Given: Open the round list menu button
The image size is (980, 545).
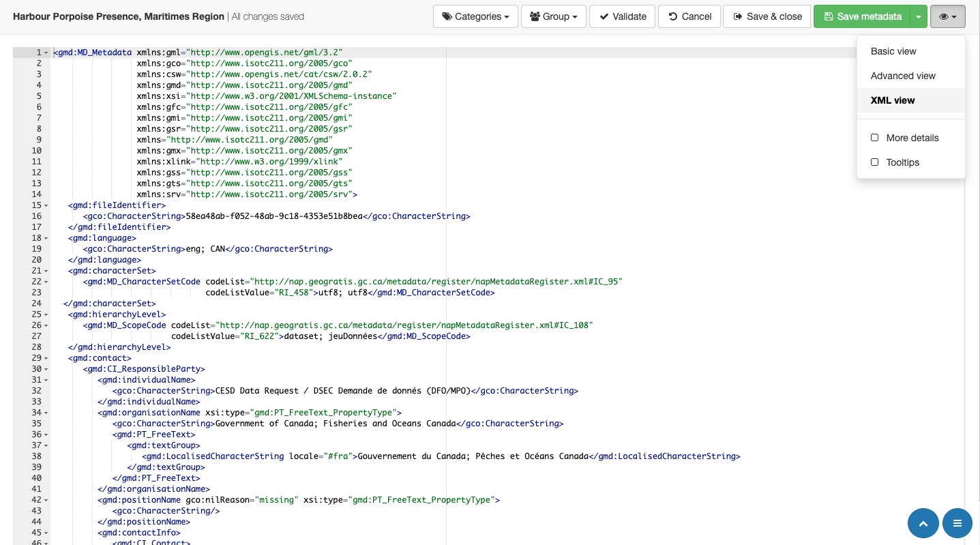Looking at the screenshot, I should (x=957, y=523).
